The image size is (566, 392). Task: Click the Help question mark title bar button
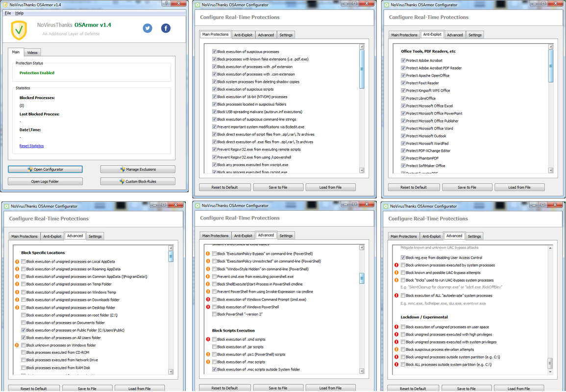point(167,3)
